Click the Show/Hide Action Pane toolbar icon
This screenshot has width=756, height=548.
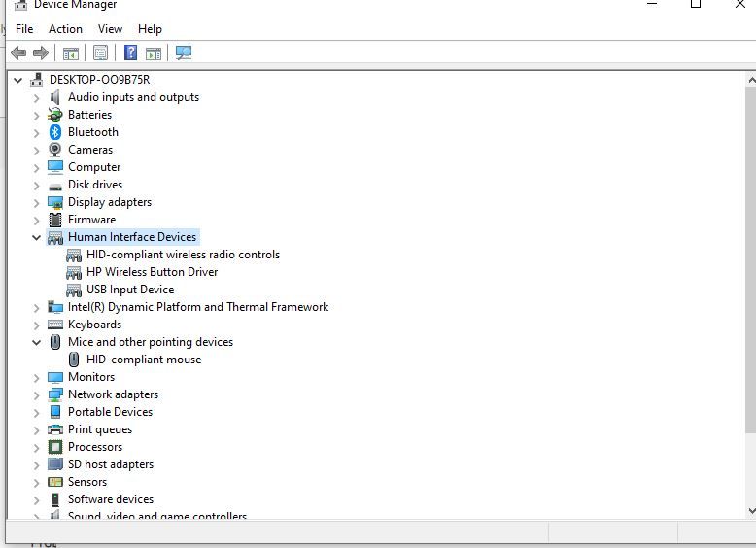(154, 52)
